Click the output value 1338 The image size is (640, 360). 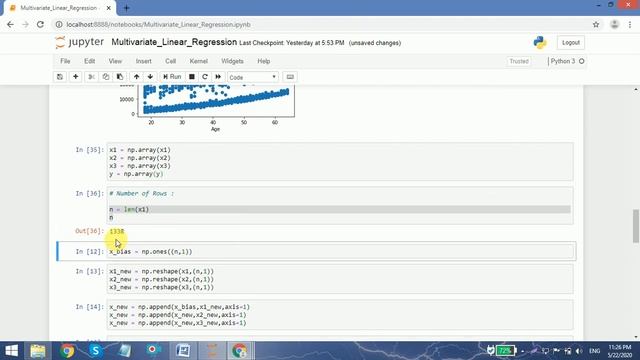(117, 231)
